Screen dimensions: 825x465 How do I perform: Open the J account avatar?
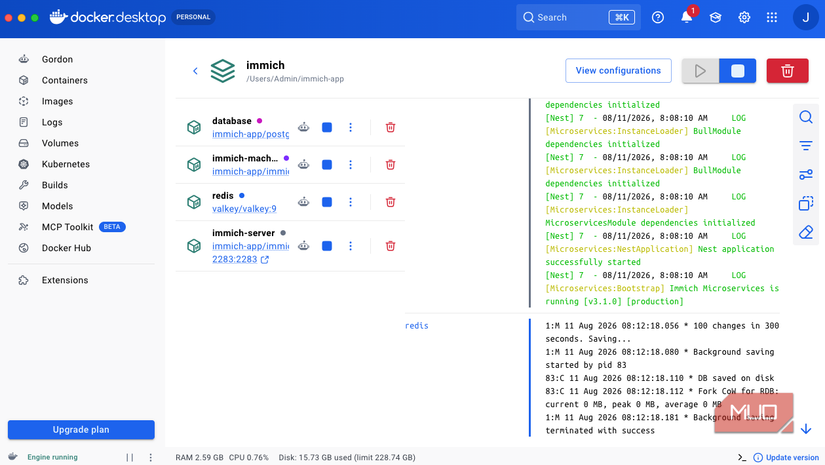(x=806, y=17)
